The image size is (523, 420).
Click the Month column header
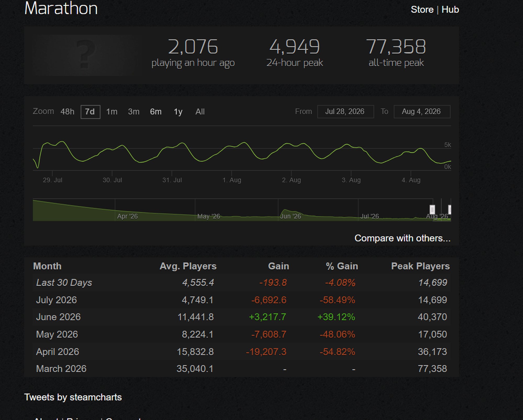point(47,266)
